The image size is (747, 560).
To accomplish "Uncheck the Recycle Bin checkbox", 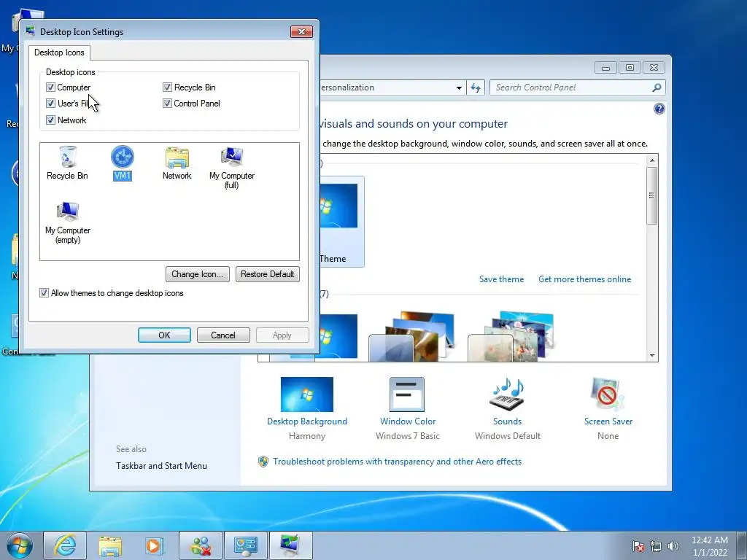I will [167, 87].
